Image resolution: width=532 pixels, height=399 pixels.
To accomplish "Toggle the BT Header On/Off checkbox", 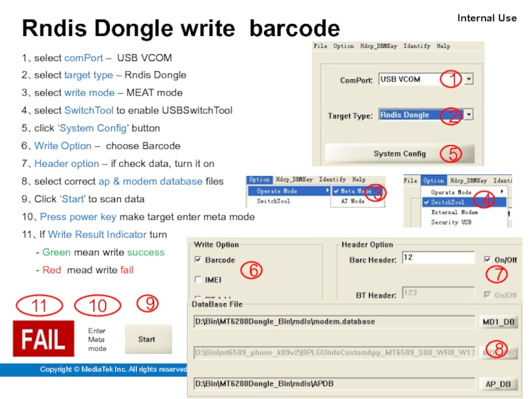I will [x=487, y=295].
